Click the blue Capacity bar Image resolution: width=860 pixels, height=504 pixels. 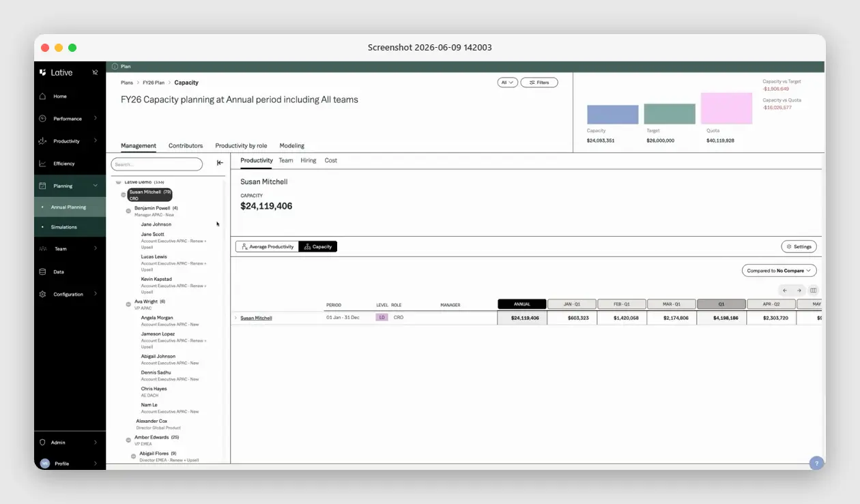pyautogui.click(x=612, y=115)
